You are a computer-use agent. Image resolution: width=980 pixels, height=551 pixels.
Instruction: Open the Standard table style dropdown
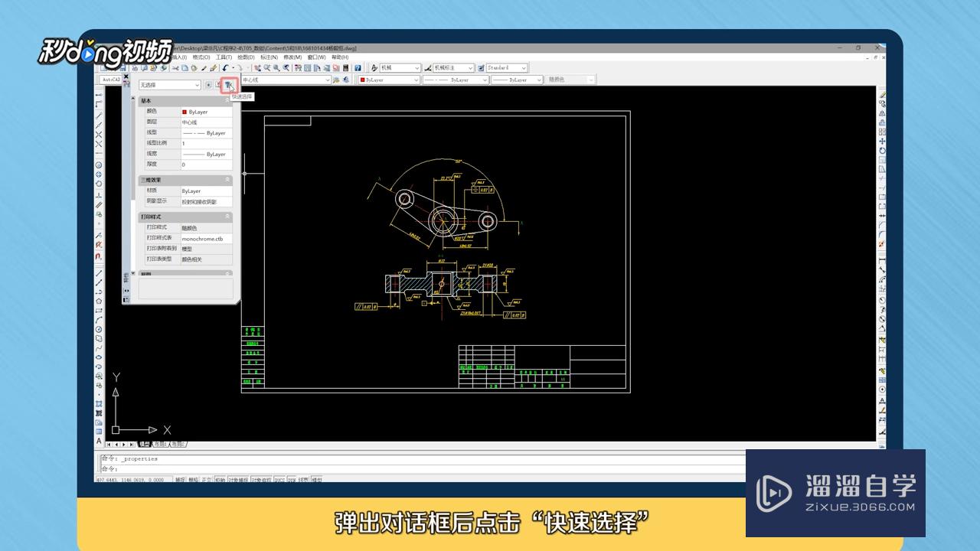click(507, 68)
